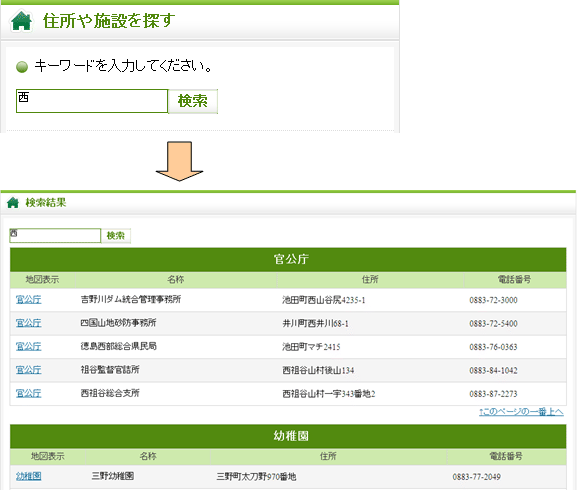Open 官公庁 map link for 徳島西部総合県民局
This screenshot has height=490, width=578.
[x=29, y=346]
